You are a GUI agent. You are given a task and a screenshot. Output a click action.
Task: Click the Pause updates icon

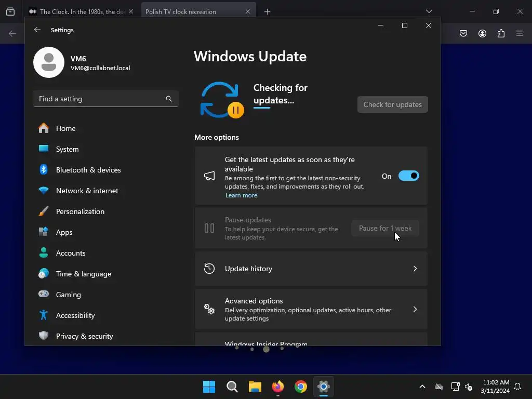[209, 228]
